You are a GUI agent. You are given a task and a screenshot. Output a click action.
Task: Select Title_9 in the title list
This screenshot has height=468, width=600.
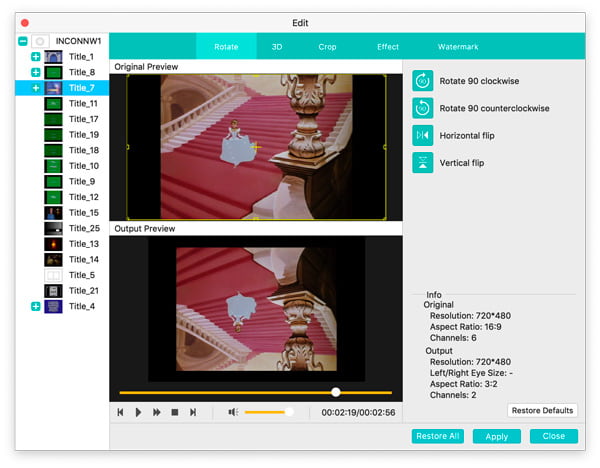tap(82, 181)
